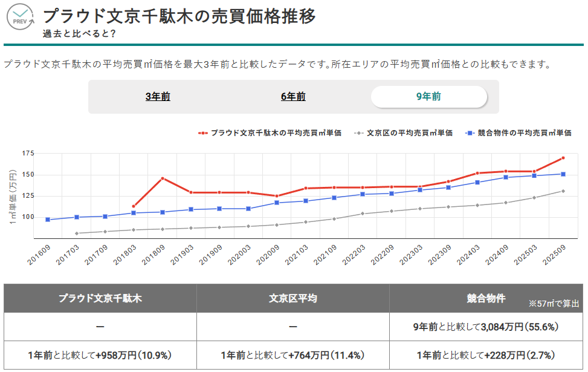The width and height of the screenshot is (588, 372).
Task: Click the gray diamond legend marker for 文京区
Action: click(360, 133)
